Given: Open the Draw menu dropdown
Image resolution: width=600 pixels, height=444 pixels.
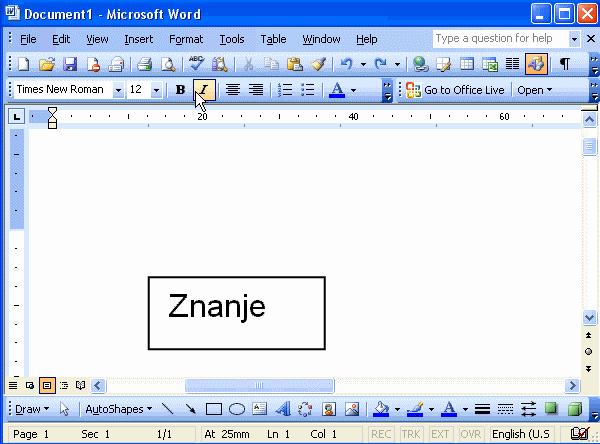Looking at the screenshot, I should (x=32, y=409).
